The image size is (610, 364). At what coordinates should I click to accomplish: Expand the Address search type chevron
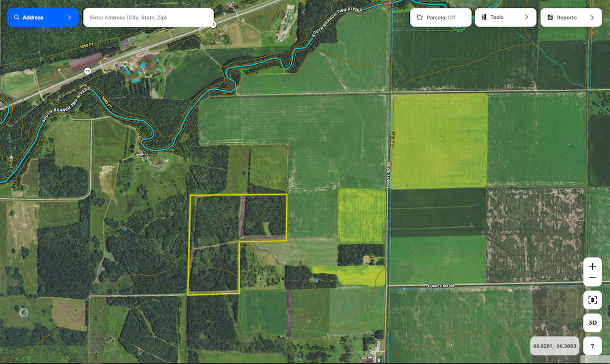click(70, 18)
